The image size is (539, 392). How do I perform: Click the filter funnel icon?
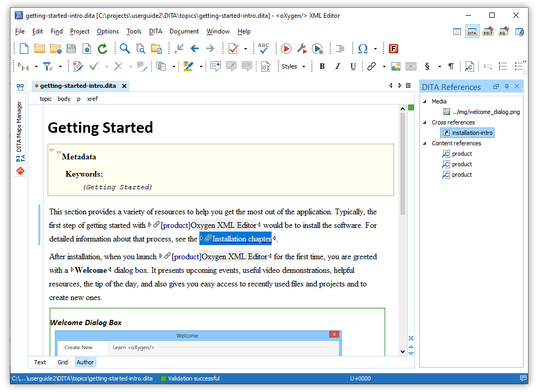coord(48,66)
